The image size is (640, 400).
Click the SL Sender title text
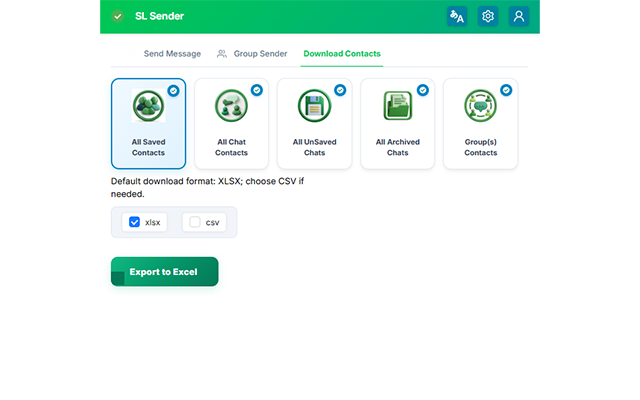160,16
